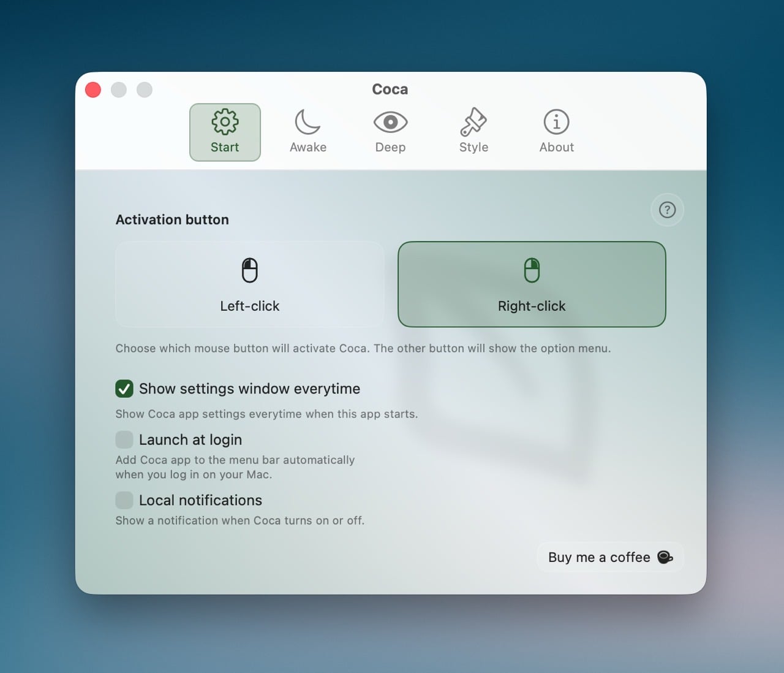This screenshot has height=673, width=784.
Task: Uncheck Show settings window everytime
Action: (124, 389)
